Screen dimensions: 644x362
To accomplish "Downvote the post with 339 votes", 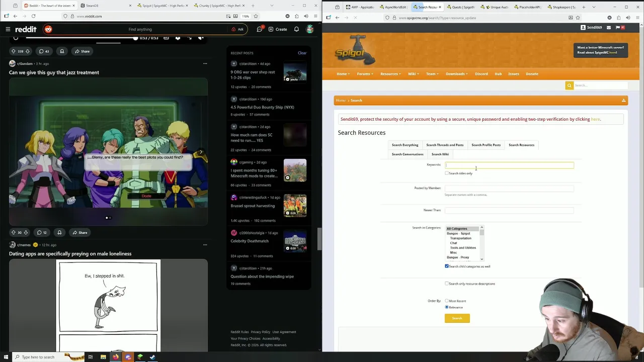I will [27, 51].
